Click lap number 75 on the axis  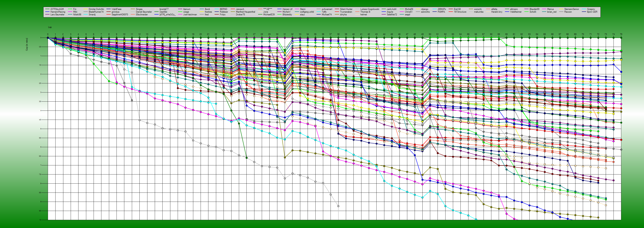[x=621, y=34]
